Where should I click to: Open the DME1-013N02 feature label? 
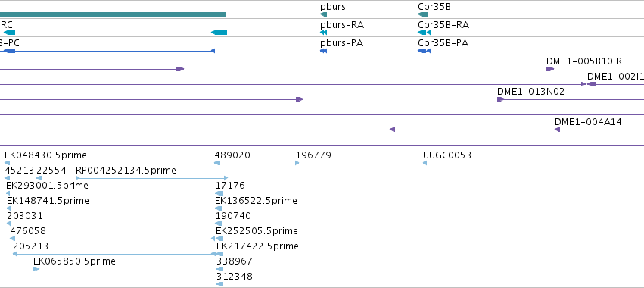click(530, 92)
